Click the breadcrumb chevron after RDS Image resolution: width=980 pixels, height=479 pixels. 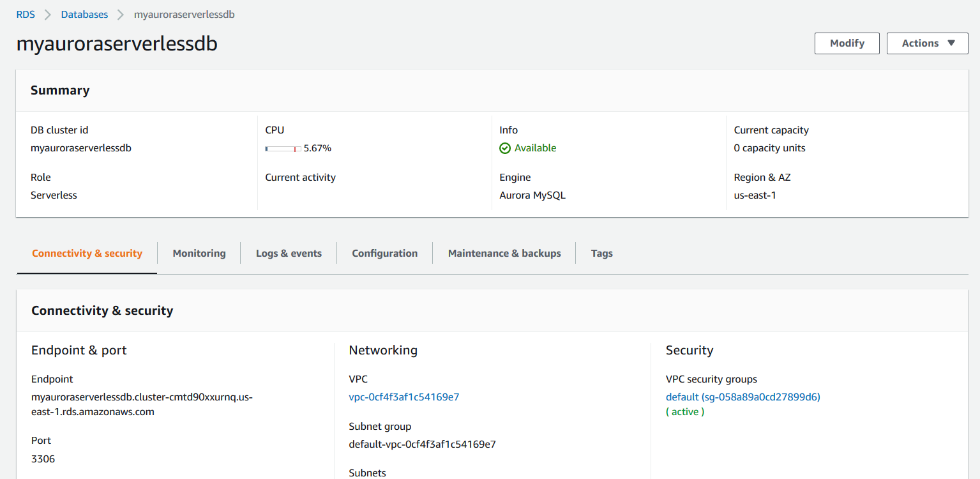(x=48, y=15)
